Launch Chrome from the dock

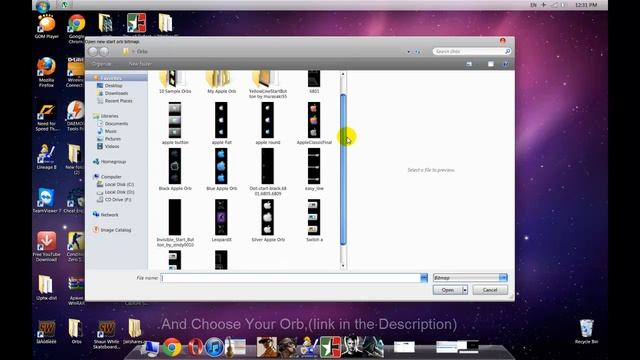[x=172, y=347]
